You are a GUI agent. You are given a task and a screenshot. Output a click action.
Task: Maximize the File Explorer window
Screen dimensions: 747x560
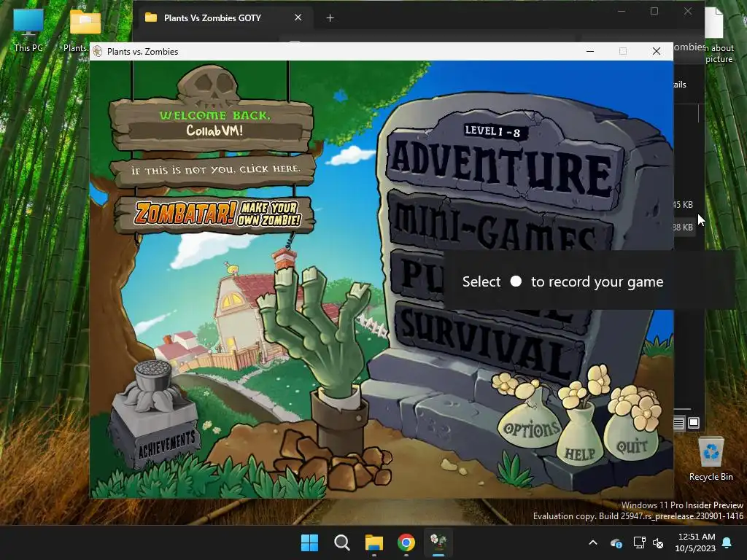coord(654,12)
